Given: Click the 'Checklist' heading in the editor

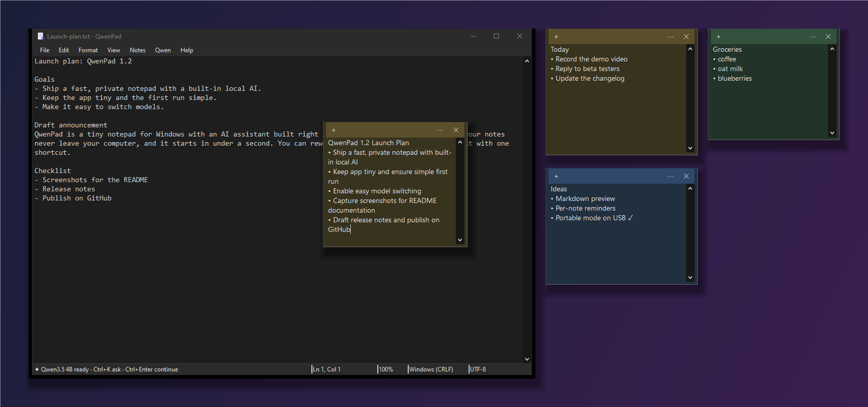Looking at the screenshot, I should click(x=53, y=171).
